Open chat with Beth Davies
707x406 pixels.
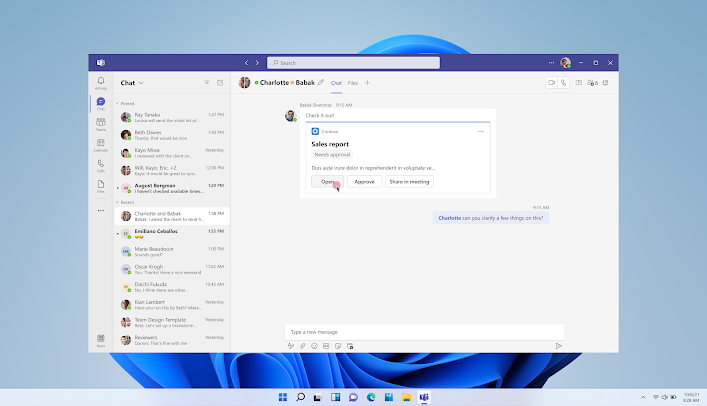tap(172, 135)
